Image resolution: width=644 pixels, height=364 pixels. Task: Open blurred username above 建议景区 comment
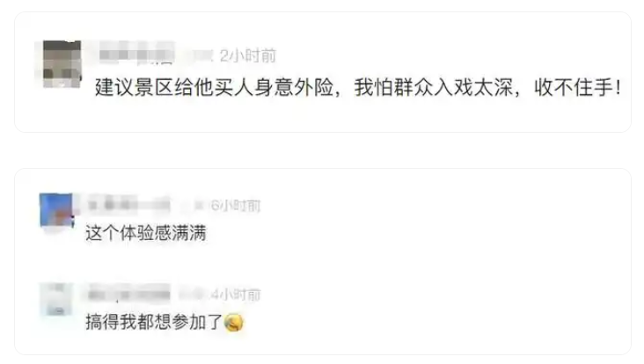point(136,54)
